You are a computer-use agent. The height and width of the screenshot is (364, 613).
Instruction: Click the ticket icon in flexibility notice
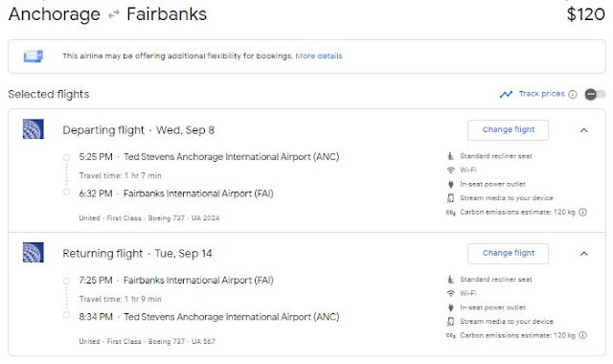point(34,57)
